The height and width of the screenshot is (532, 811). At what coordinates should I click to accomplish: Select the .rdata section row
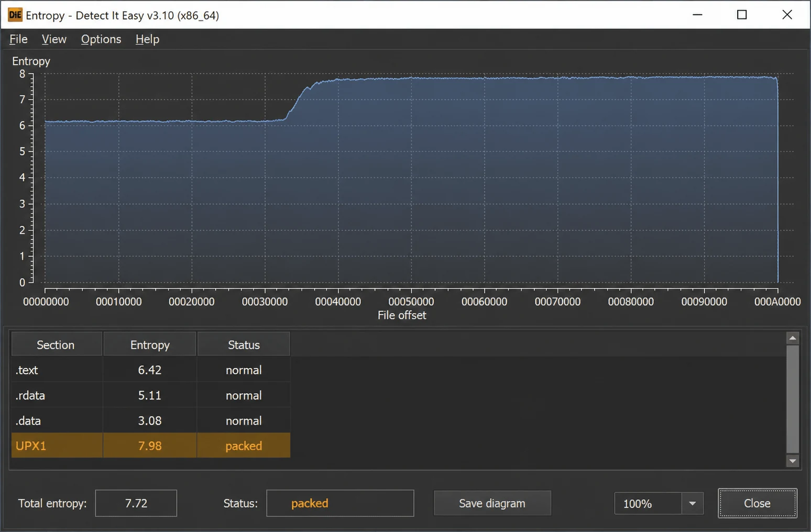pyautogui.click(x=151, y=395)
